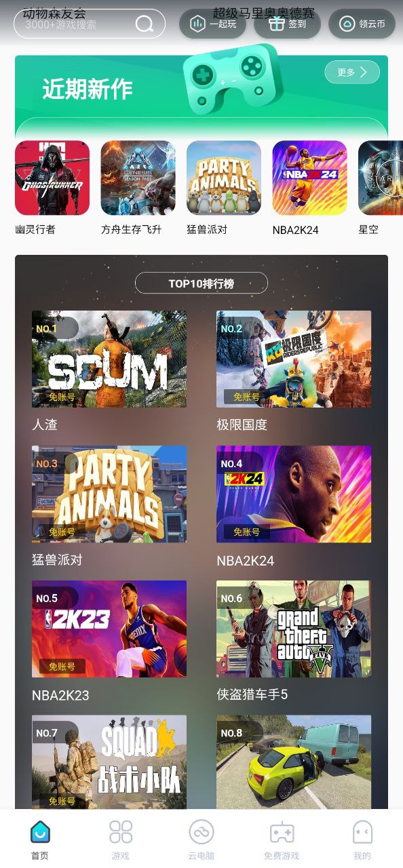Open NO.6 侠盗猎车手5 card

click(x=294, y=629)
